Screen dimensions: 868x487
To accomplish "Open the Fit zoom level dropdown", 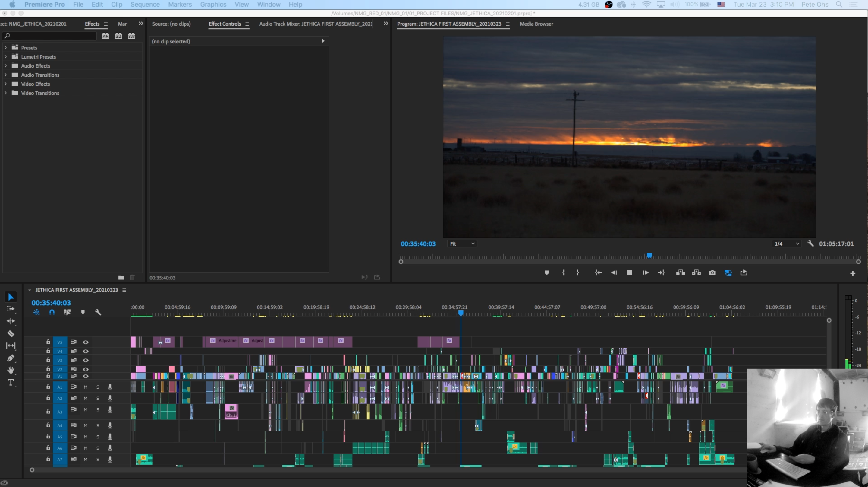I will coord(462,243).
